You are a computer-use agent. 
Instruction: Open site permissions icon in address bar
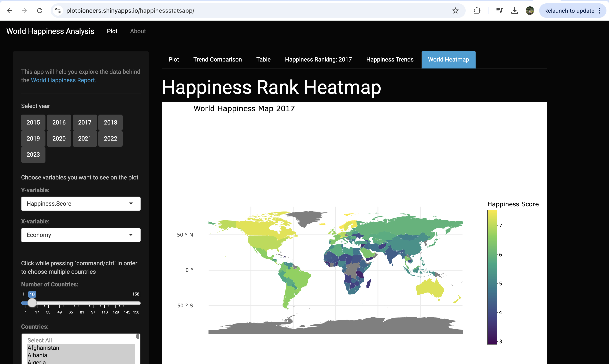pos(58,11)
